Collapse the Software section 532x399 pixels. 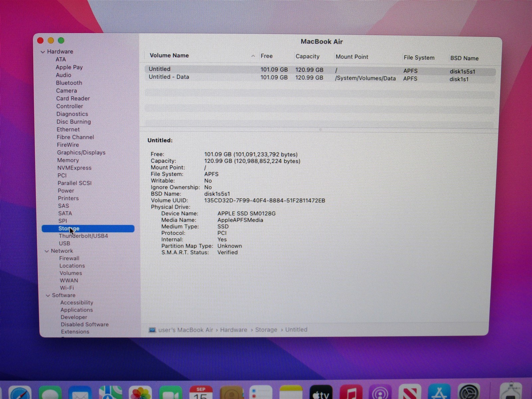tap(48, 295)
